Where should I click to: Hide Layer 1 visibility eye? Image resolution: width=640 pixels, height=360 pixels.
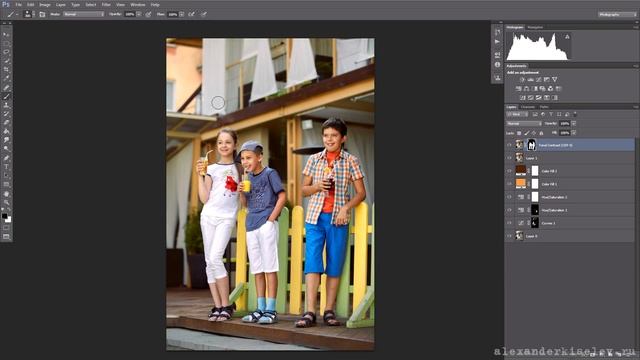[x=509, y=158]
